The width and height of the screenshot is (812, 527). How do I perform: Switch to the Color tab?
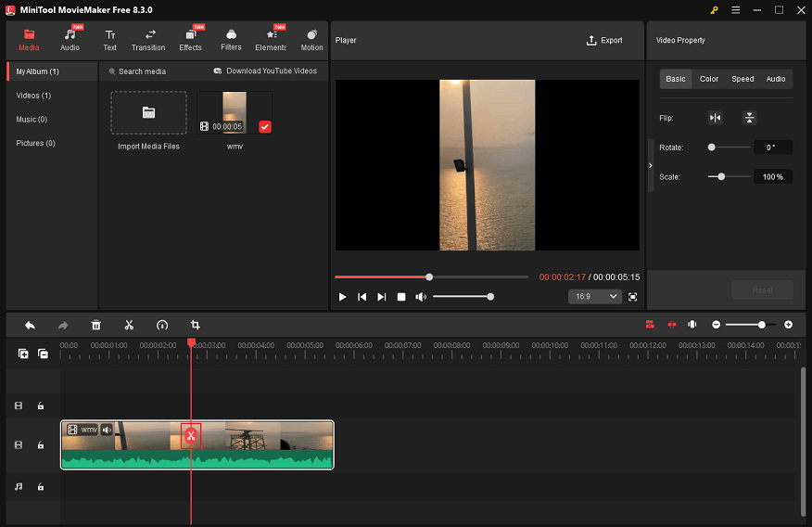click(709, 79)
